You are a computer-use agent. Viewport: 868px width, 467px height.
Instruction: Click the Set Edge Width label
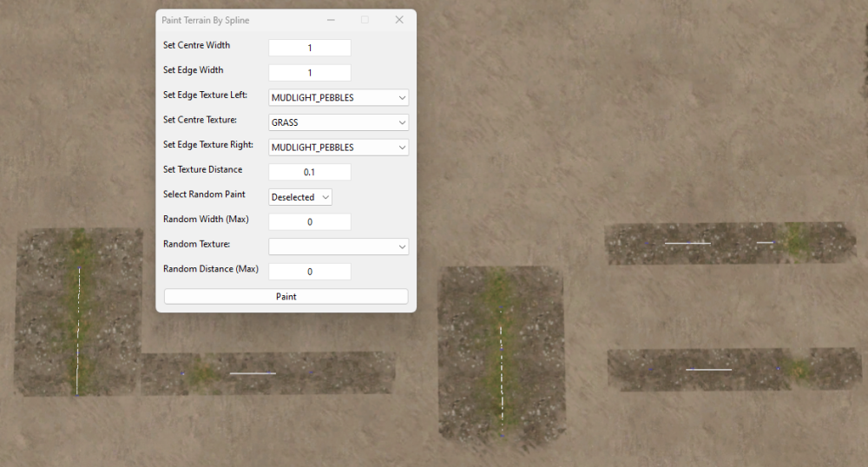194,69
